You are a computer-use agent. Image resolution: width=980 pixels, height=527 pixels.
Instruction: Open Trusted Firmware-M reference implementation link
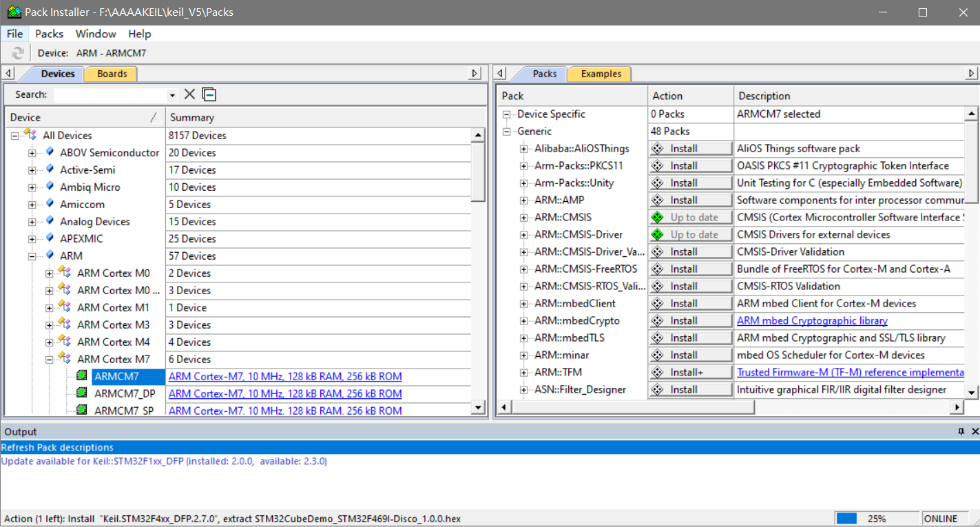coord(851,372)
